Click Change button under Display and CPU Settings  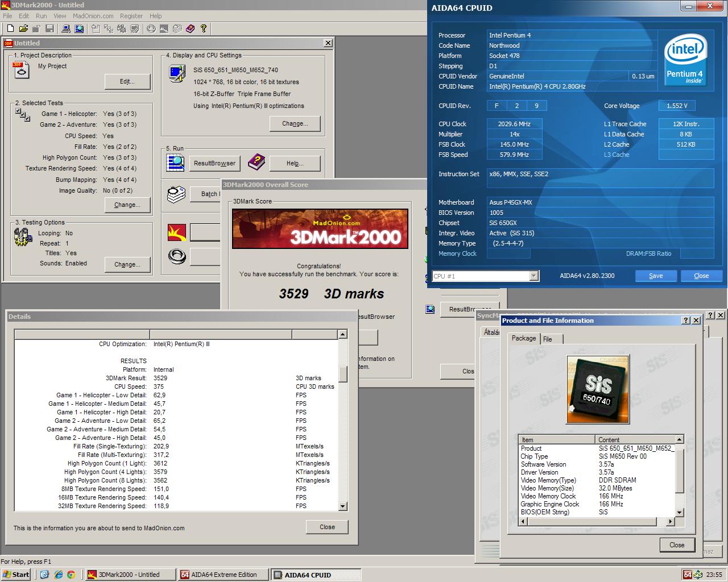(295, 123)
